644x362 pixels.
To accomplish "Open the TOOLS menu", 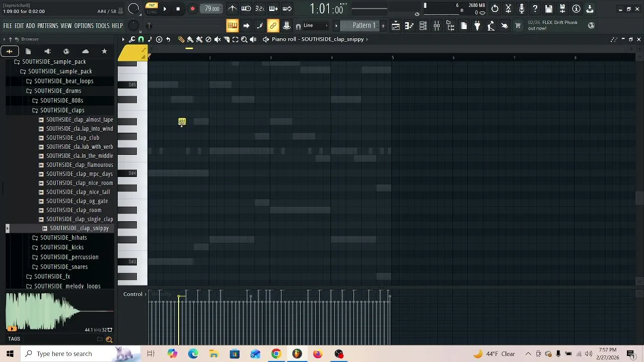I will pos(103,26).
